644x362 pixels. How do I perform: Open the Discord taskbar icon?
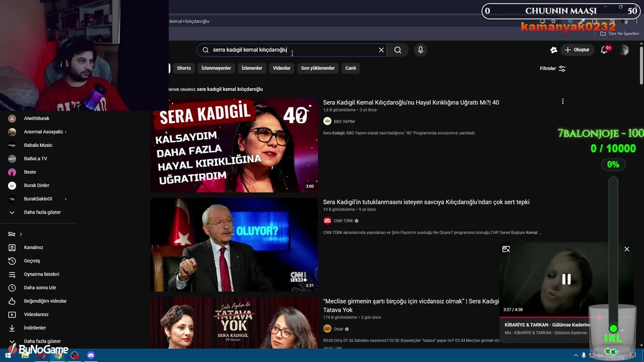click(x=91, y=355)
